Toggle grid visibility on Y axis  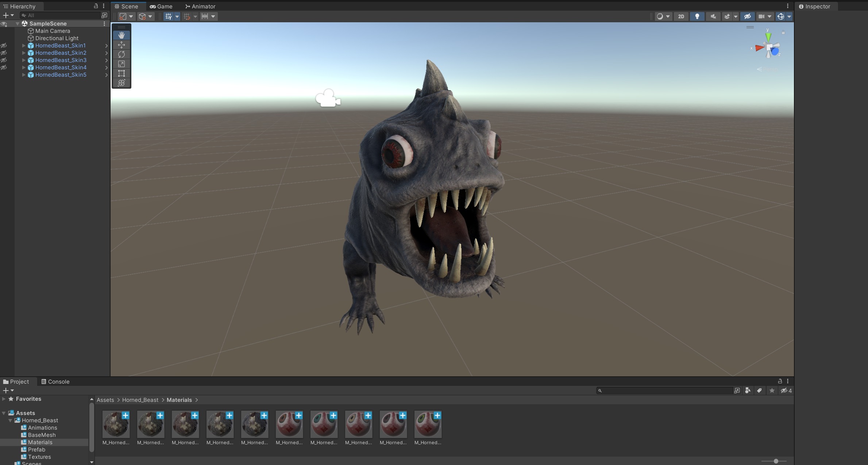168,16
